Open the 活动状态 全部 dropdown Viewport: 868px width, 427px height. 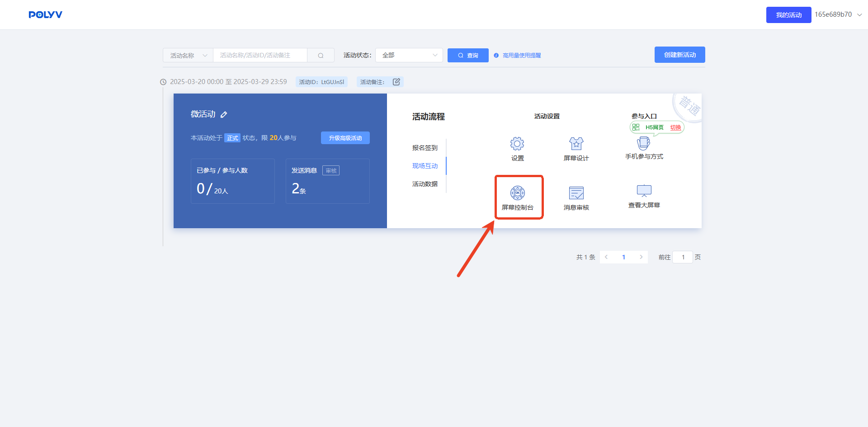409,55
